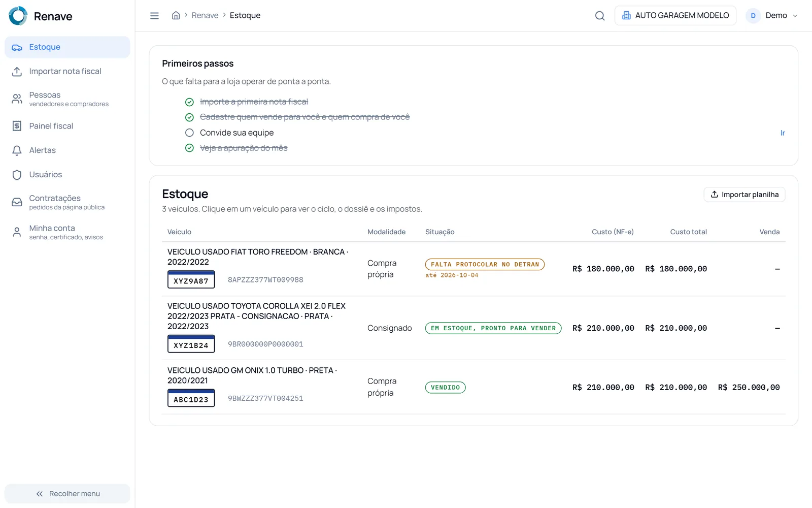
Task: Click the Ir link for Convide sua equipe
Action: (783, 133)
